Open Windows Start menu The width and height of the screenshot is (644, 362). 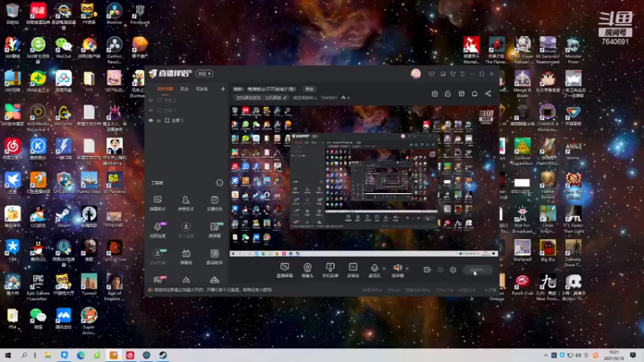pos(8,355)
